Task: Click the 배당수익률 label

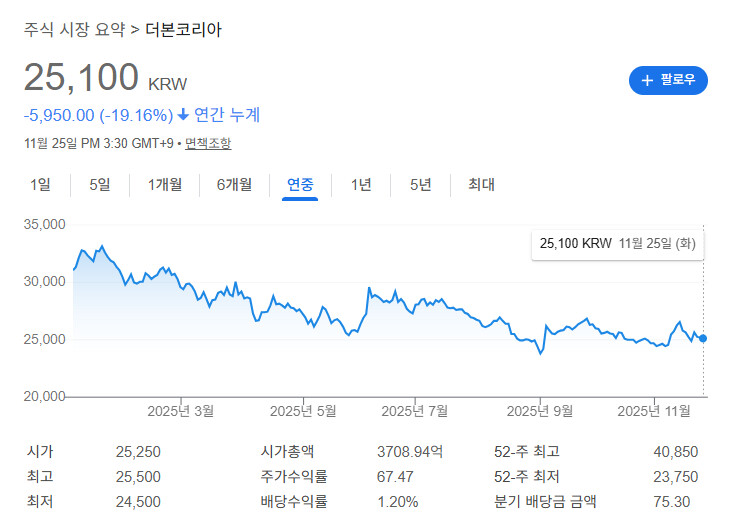Action: tap(293, 502)
